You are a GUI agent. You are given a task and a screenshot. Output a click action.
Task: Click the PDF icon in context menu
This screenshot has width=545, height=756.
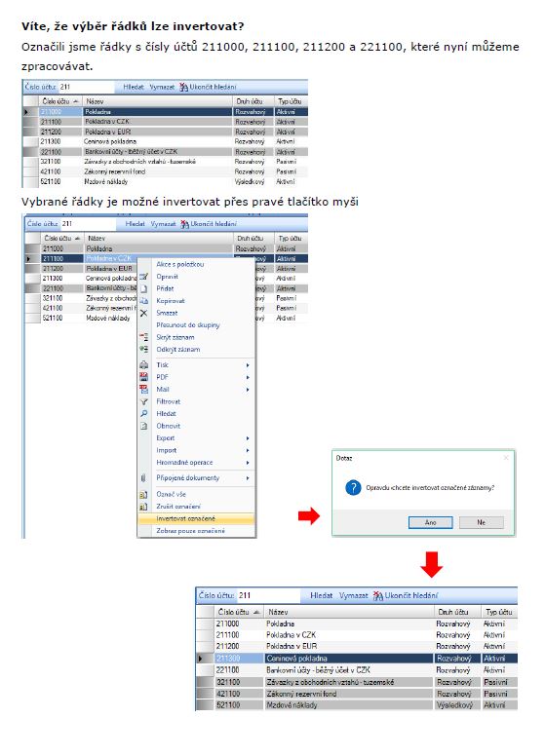(143, 377)
